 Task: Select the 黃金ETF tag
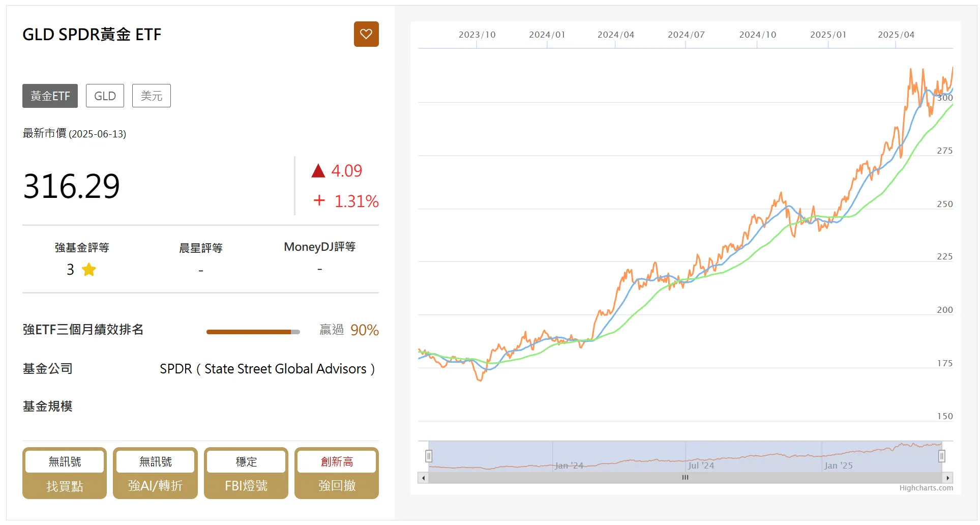pyautogui.click(x=50, y=96)
